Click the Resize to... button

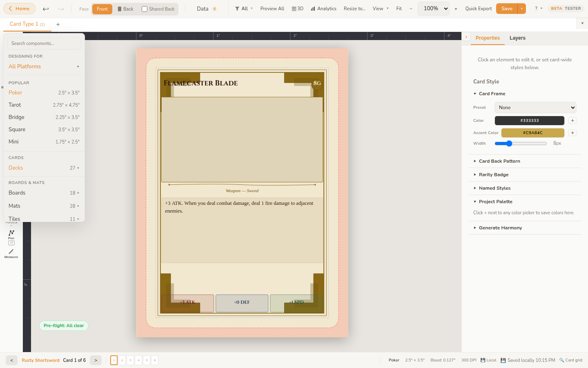pos(354,9)
